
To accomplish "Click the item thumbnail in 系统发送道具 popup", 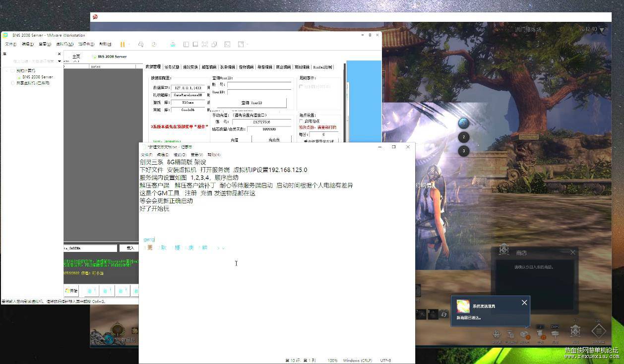I will 463,306.
